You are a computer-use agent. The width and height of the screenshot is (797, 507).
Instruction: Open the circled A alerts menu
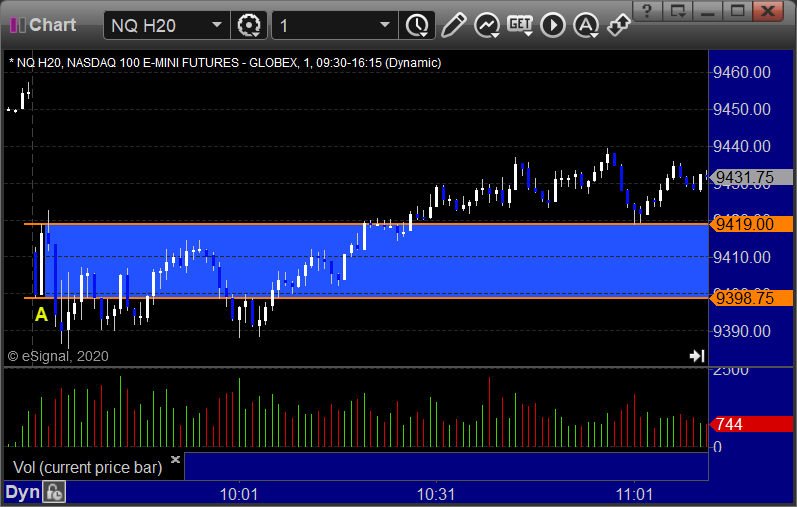click(586, 25)
